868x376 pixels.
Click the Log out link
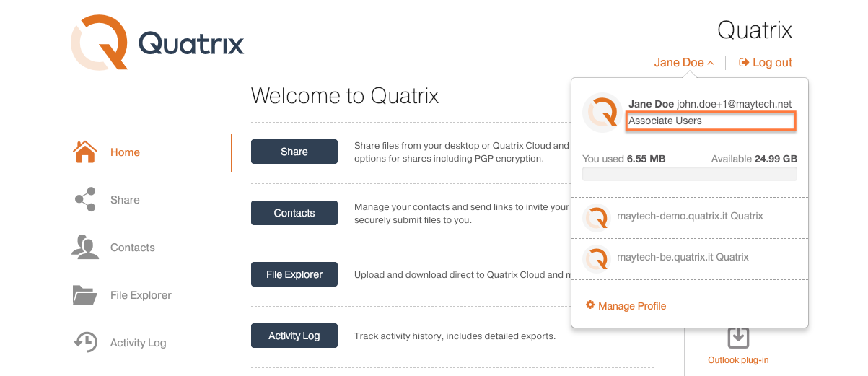pyautogui.click(x=766, y=63)
